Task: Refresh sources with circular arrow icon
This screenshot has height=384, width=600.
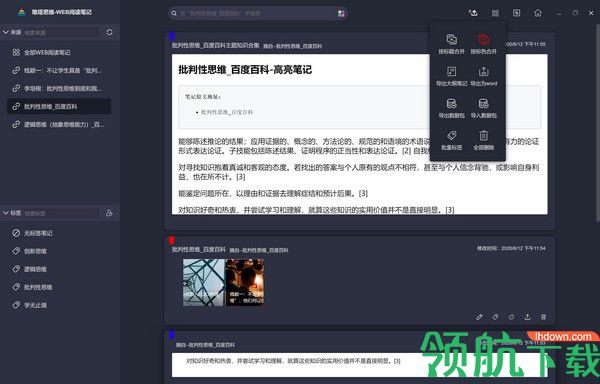Action: tap(109, 32)
